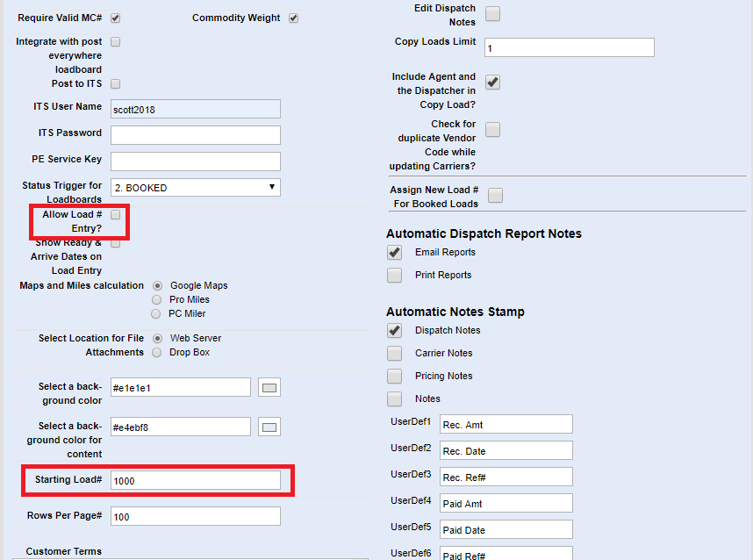Viewport: 753px width, 560px height.
Task: Choose PC Miler for miles calculation
Action: pos(157,314)
